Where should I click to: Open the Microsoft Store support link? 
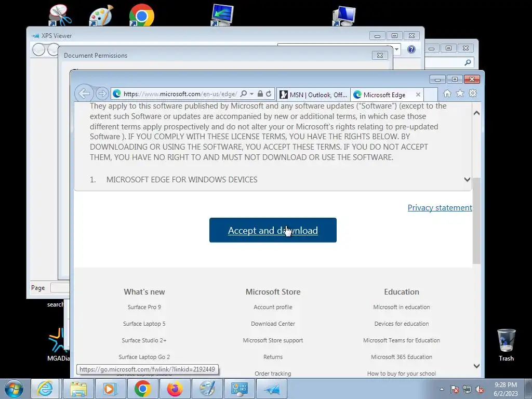[x=273, y=340]
